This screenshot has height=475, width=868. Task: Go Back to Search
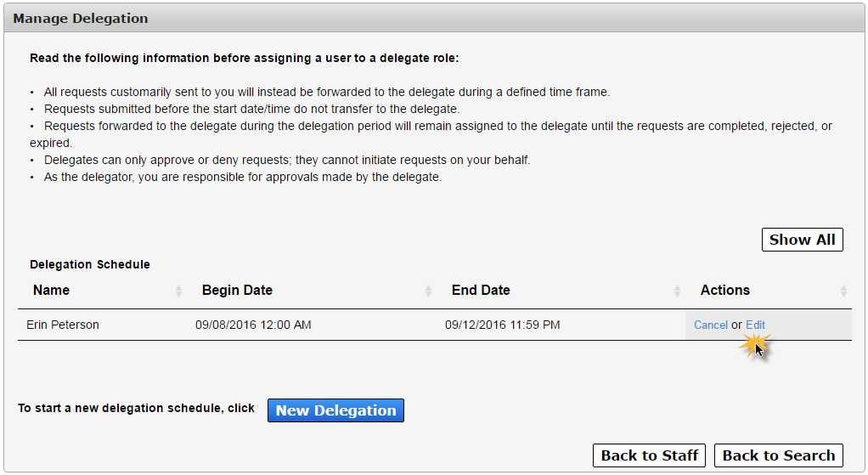click(x=778, y=455)
